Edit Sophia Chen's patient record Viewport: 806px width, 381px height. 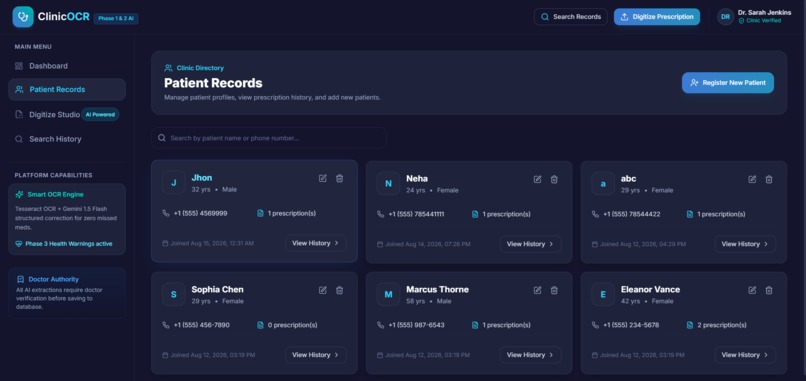pos(323,290)
